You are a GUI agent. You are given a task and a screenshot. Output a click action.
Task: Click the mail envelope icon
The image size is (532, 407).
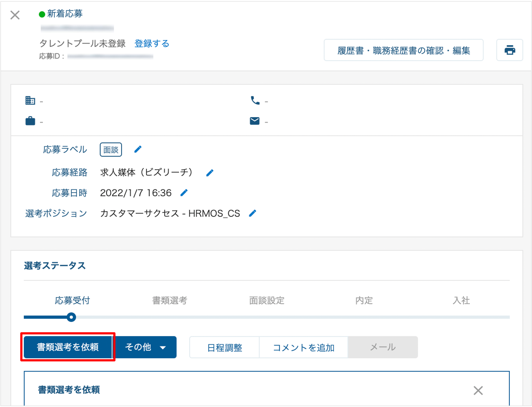[x=255, y=121]
